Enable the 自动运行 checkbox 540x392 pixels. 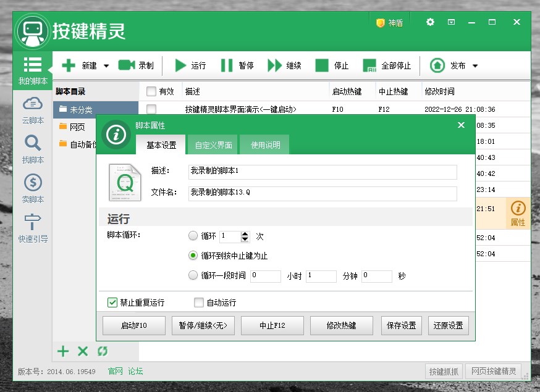[199, 302]
